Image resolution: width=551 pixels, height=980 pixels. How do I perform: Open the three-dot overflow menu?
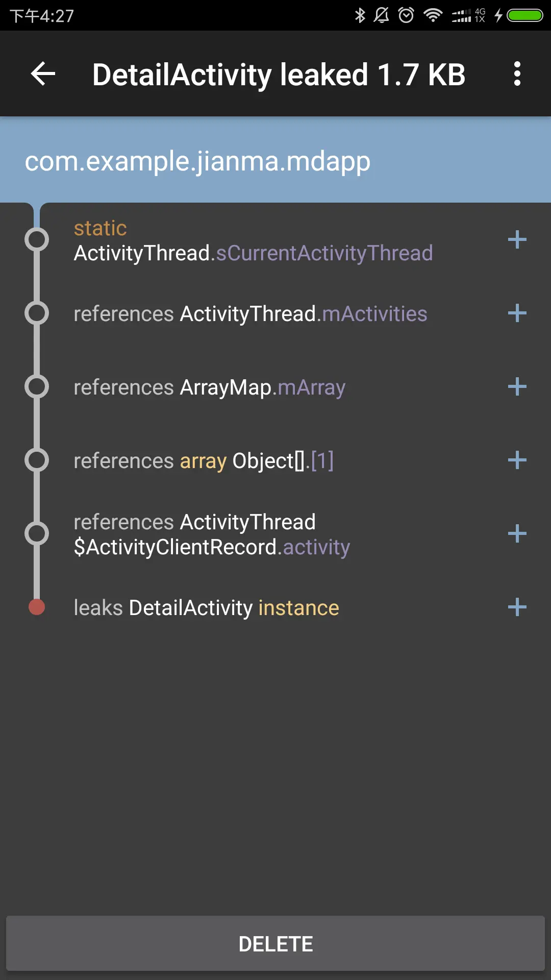point(517,74)
